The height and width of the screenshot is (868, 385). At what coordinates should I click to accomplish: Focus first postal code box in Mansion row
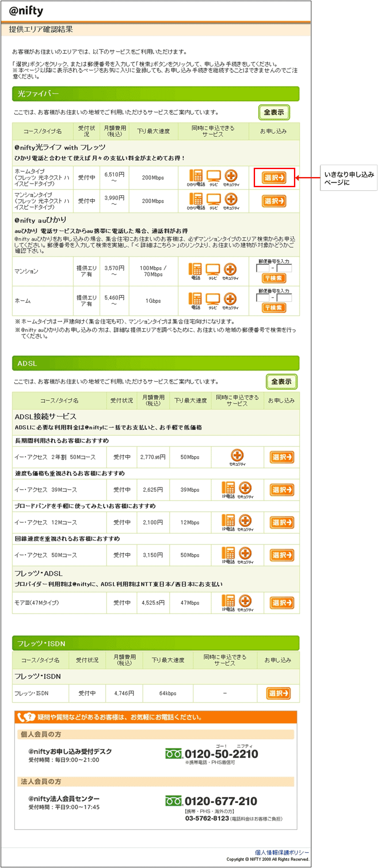point(263,268)
